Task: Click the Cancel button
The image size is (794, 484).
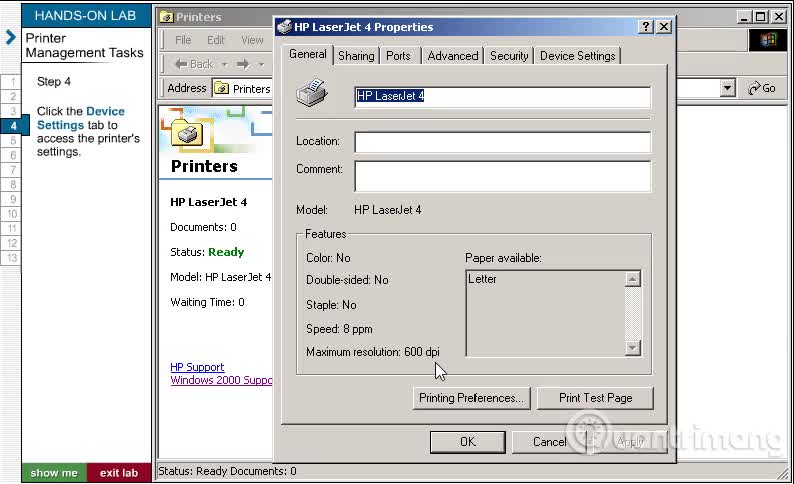Action: click(549, 442)
